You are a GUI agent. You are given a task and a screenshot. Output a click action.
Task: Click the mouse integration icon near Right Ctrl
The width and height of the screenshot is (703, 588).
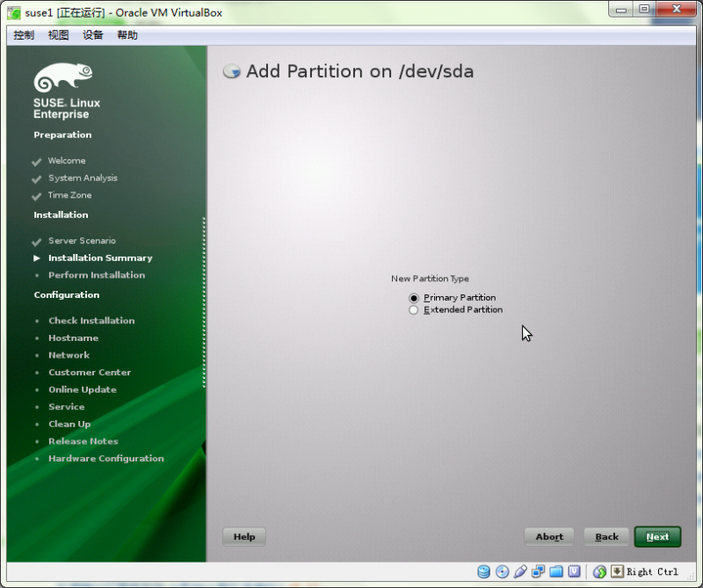tap(598, 571)
